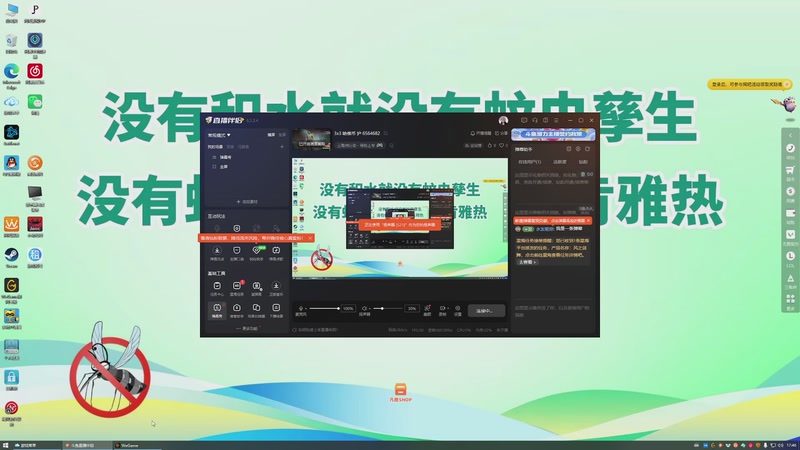The image size is (800, 450).
Task: Close the orange notice in danmaku panel
Action: coord(588,221)
